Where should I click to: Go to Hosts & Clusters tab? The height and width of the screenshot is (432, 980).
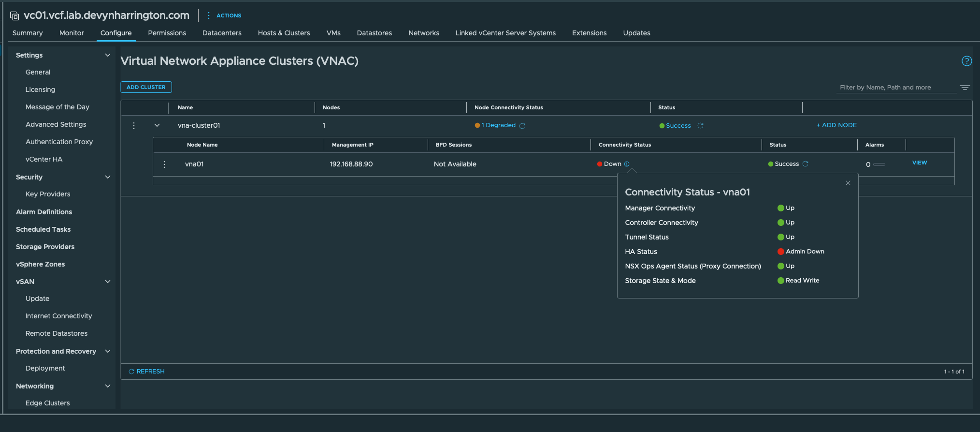pyautogui.click(x=284, y=33)
